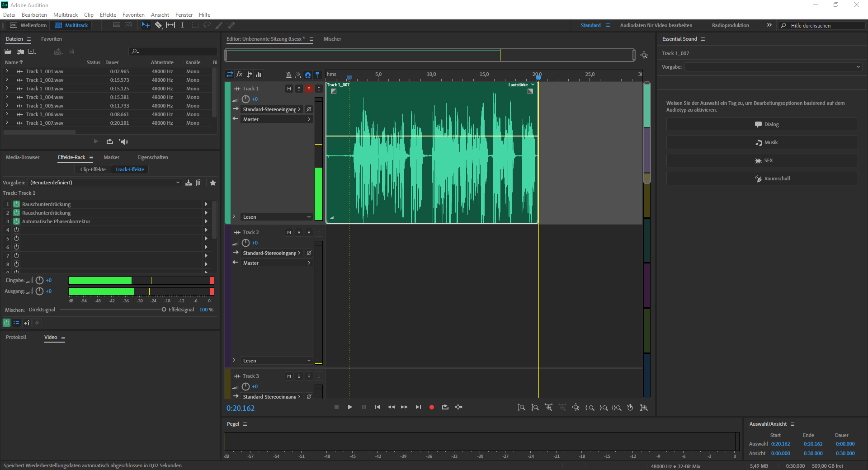Select the Razor tool in toolbar
The image size is (868, 470).
pos(158,25)
